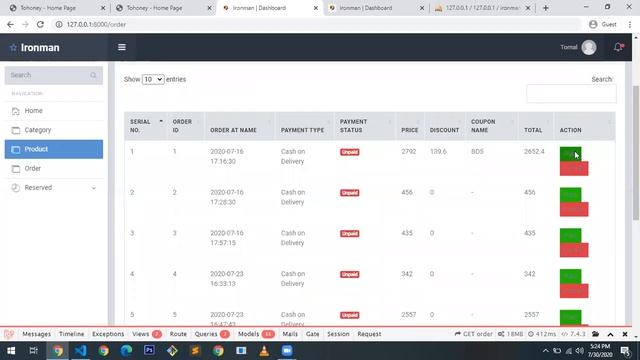Minimize the debugbar with the up chevron
This screenshot has width=640, height=360.
[x=610, y=334]
